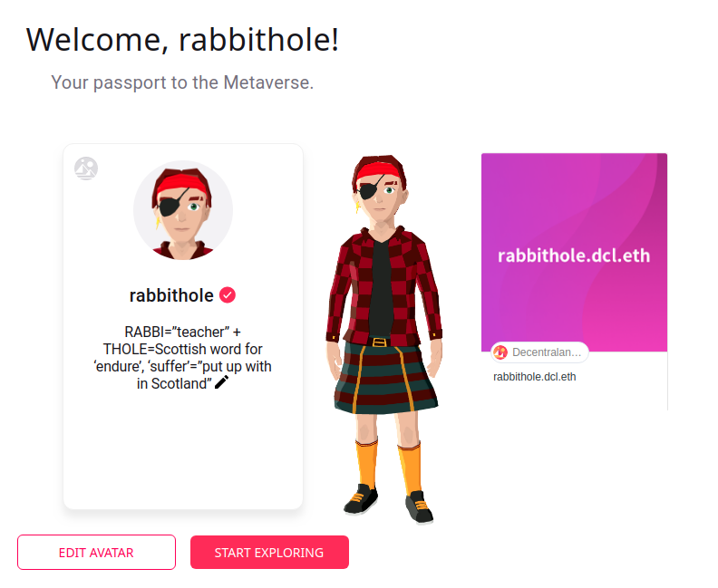Click the pencil edit description icon

tap(221, 382)
